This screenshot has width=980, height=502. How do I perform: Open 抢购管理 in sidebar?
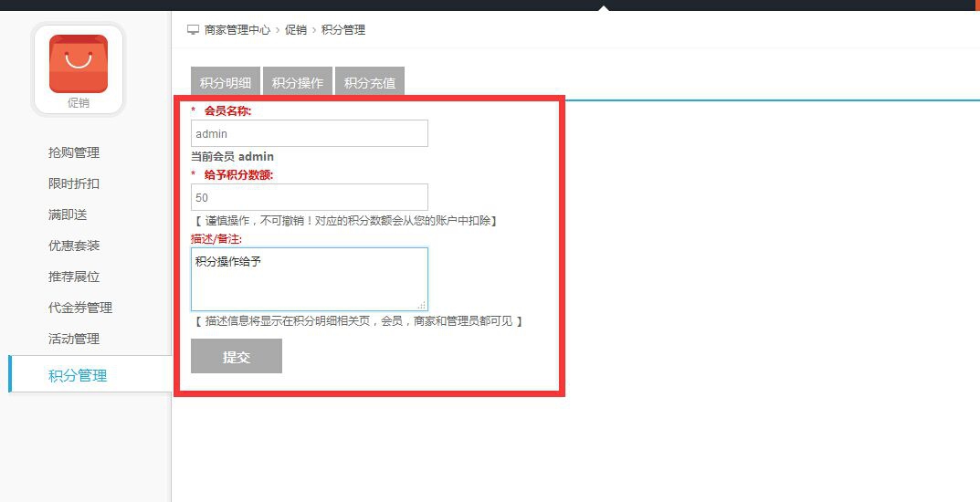pos(74,152)
